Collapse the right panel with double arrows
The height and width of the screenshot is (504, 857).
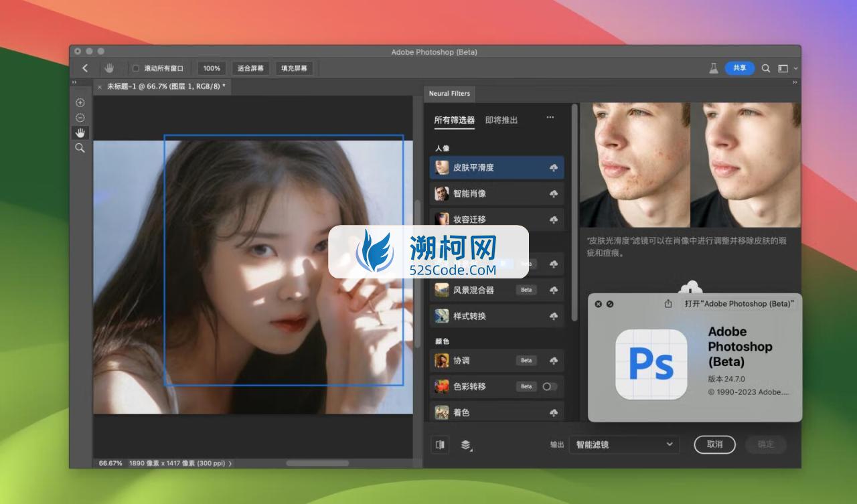click(795, 82)
